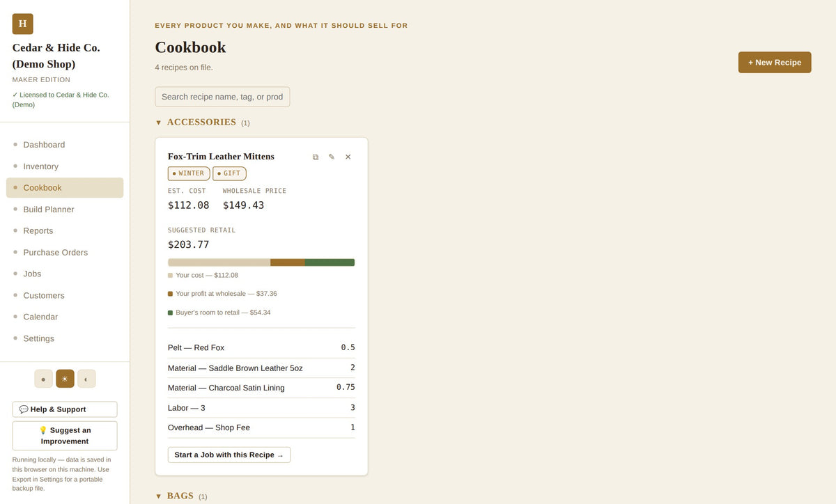Screen dimensions: 836x504
Task: Select the dot theme option
Action: click(43, 379)
